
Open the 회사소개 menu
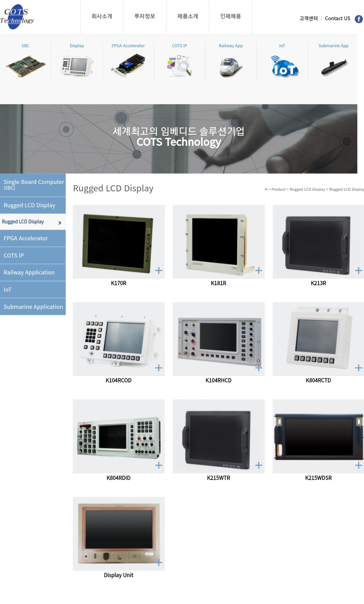point(102,16)
